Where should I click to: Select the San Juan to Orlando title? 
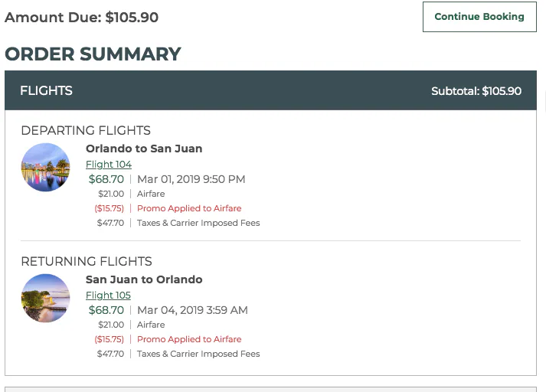[x=144, y=279]
